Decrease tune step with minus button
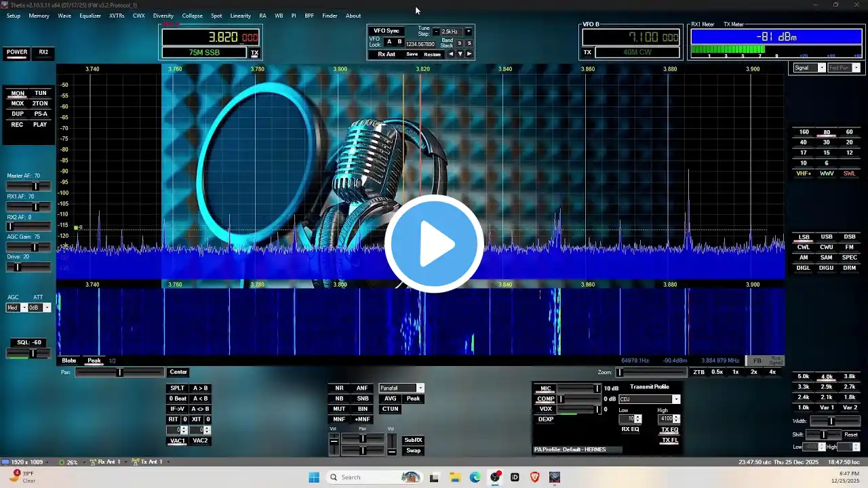 click(436, 31)
